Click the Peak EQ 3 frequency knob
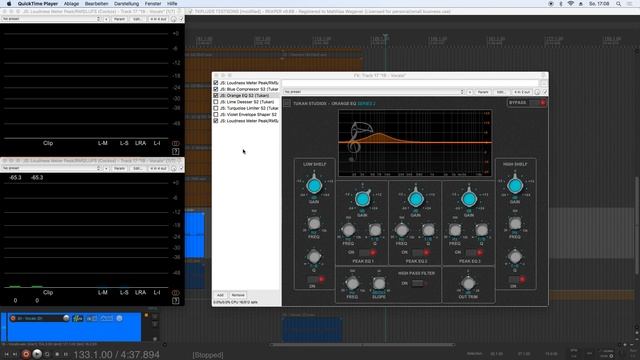This screenshot has width=640, height=360. 455,230
